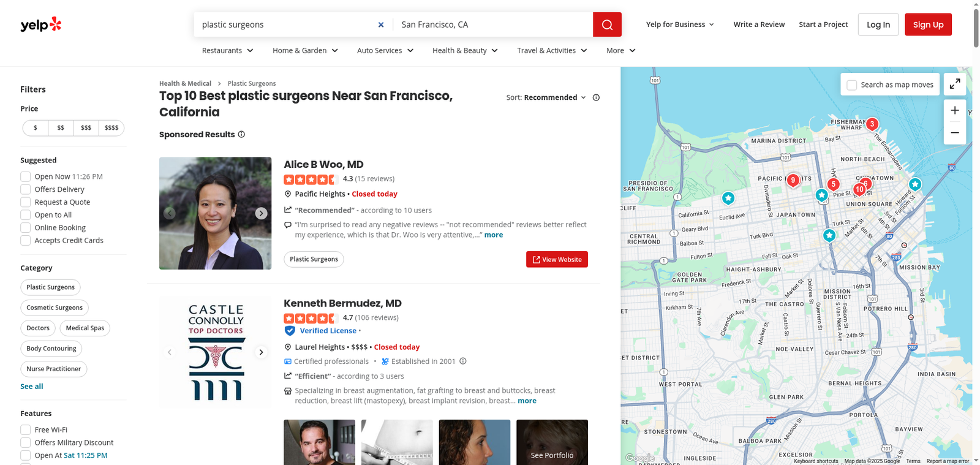Enable Open to All filter
This screenshot has height=465, width=980.
pyautogui.click(x=26, y=215)
